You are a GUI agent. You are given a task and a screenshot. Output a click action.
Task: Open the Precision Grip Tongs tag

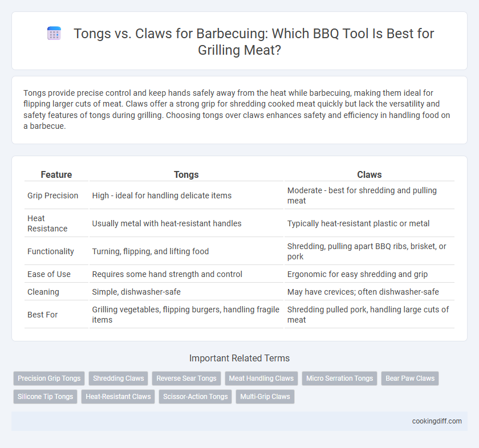pyautogui.click(x=49, y=378)
